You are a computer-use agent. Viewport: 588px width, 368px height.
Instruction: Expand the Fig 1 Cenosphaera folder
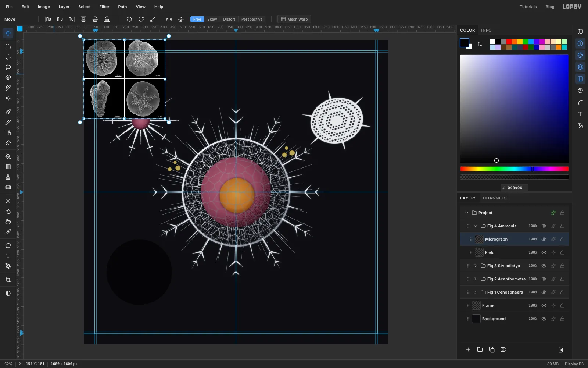[476, 292]
